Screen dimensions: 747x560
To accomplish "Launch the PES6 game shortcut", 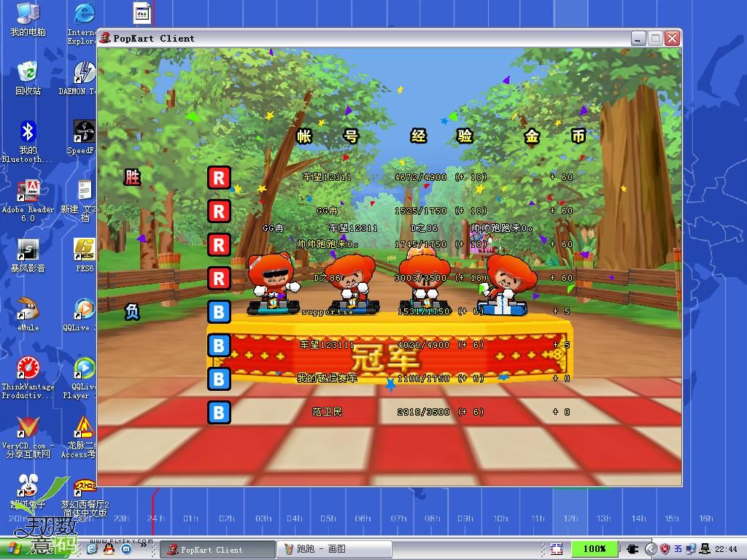I will tap(85, 255).
